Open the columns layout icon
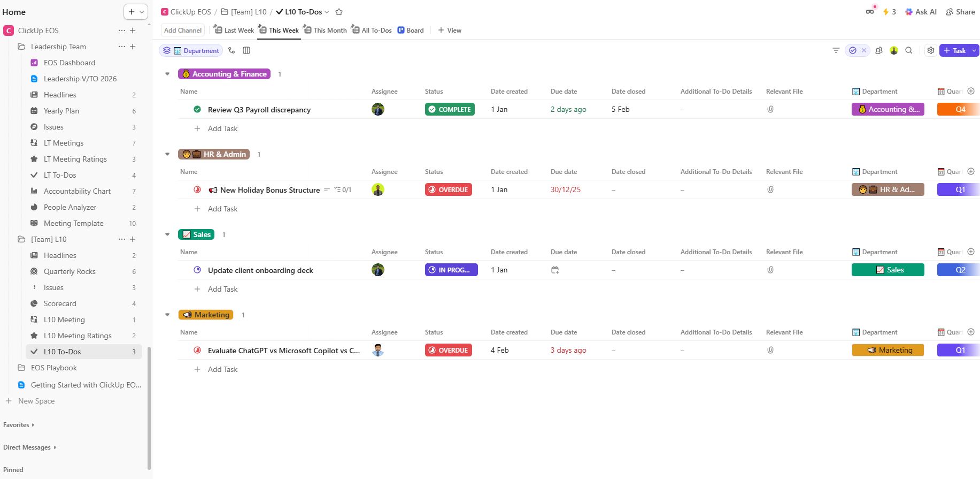 (x=246, y=50)
